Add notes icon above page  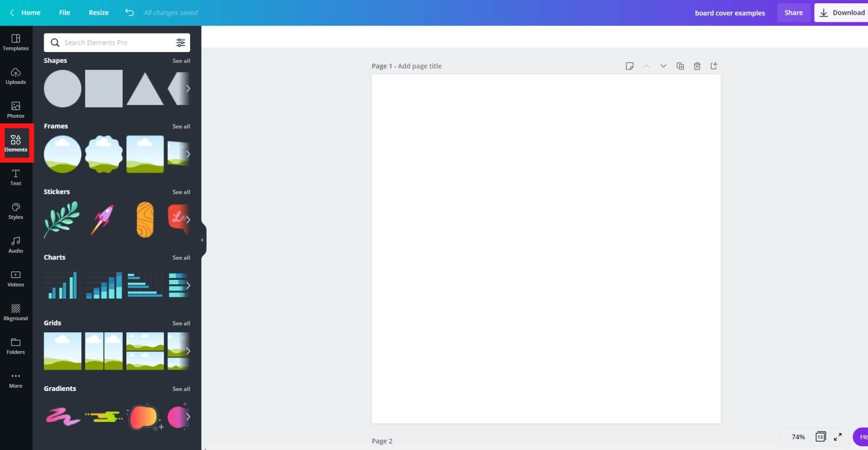click(630, 66)
